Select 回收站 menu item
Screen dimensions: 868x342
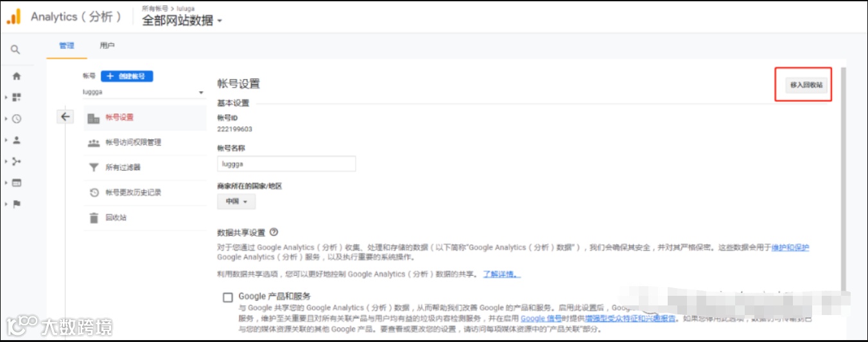coord(144,218)
